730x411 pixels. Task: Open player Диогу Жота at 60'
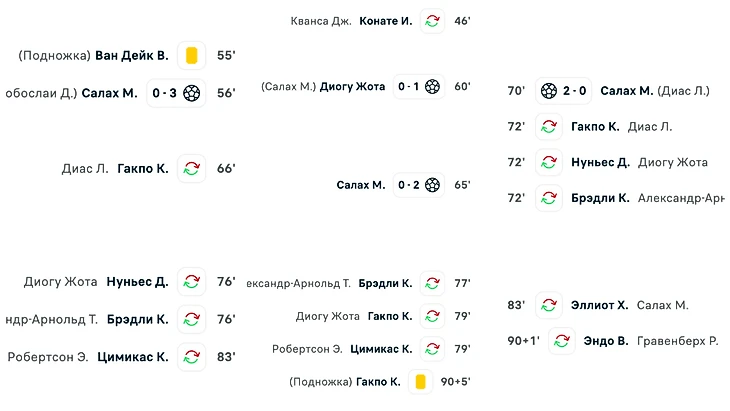[x=352, y=87]
